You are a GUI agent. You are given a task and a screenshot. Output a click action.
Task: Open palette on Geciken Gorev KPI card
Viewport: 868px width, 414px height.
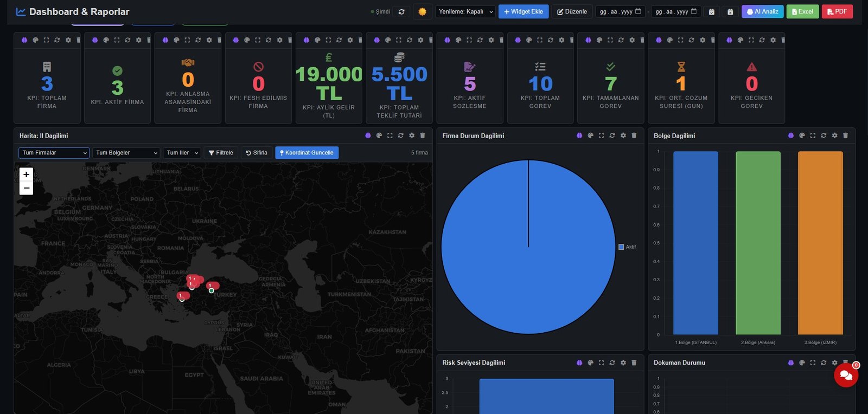pos(740,40)
